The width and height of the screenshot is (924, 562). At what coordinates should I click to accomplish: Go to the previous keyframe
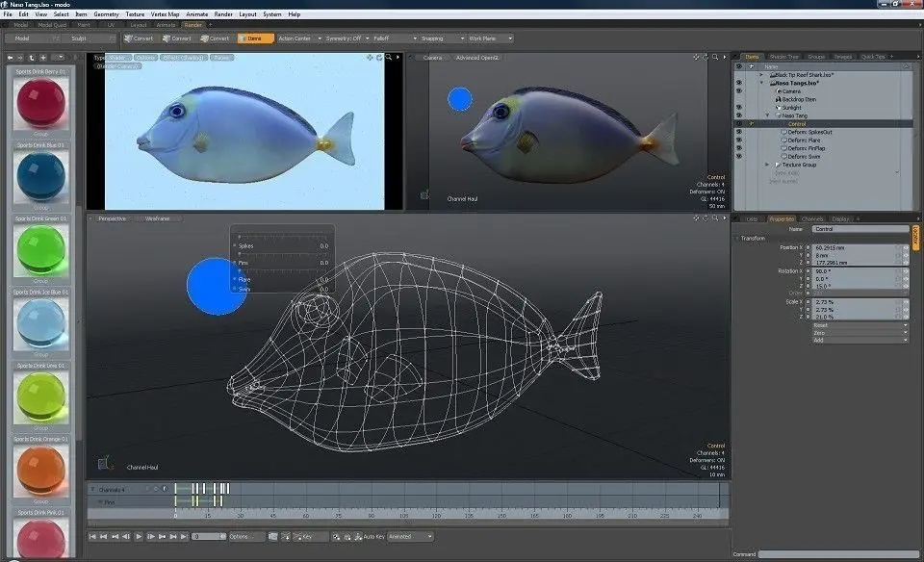115,537
